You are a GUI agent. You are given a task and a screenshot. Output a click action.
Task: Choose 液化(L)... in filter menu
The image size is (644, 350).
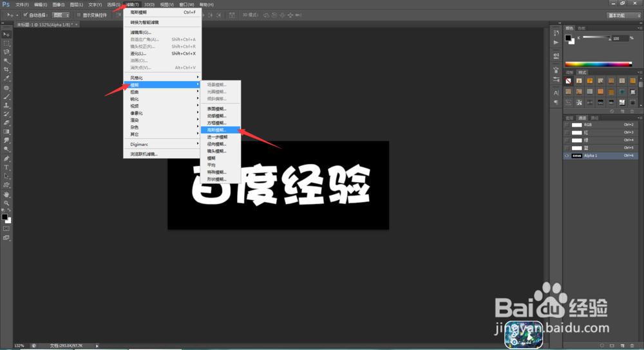162,53
